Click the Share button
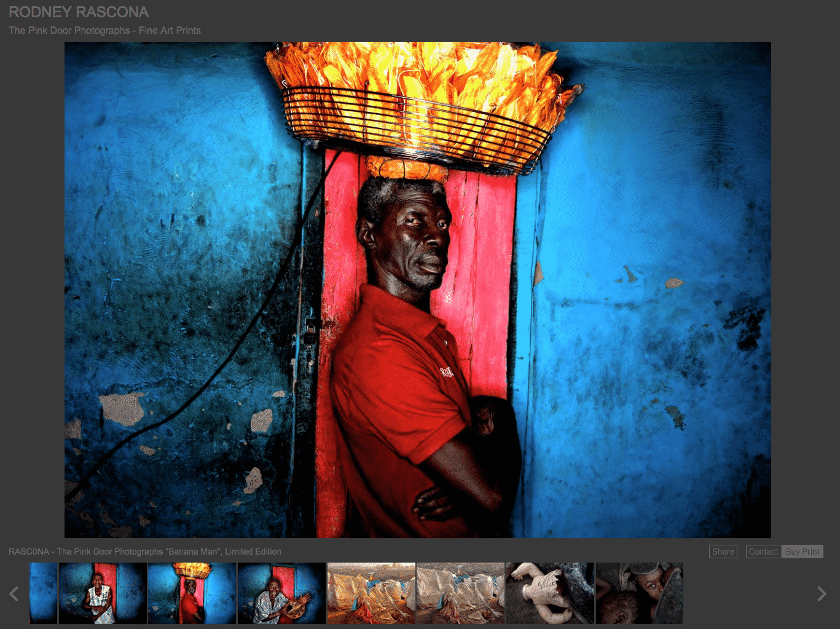The height and width of the screenshot is (629, 840). point(723,552)
